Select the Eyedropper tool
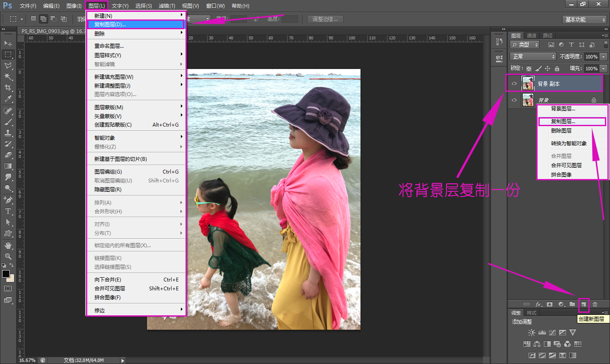Screen dimensions: 610x364 click(8, 99)
